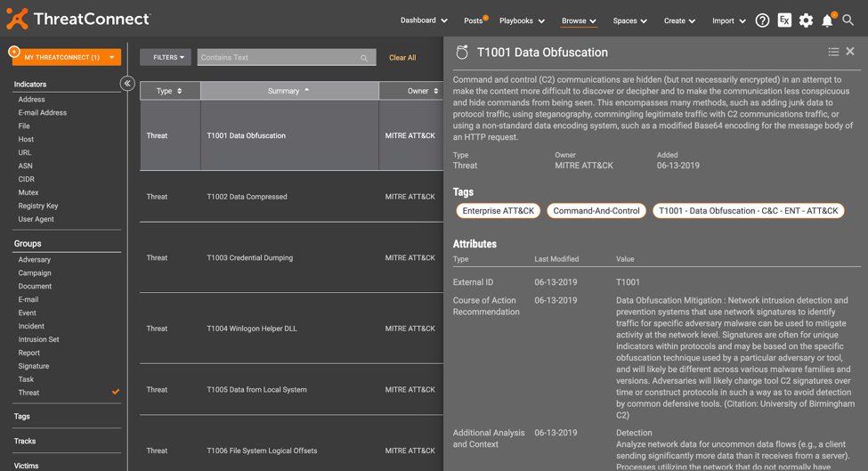The image size is (868, 471).
Task: Open the My ThreatConnect (1) dropdown
Action: [67, 57]
